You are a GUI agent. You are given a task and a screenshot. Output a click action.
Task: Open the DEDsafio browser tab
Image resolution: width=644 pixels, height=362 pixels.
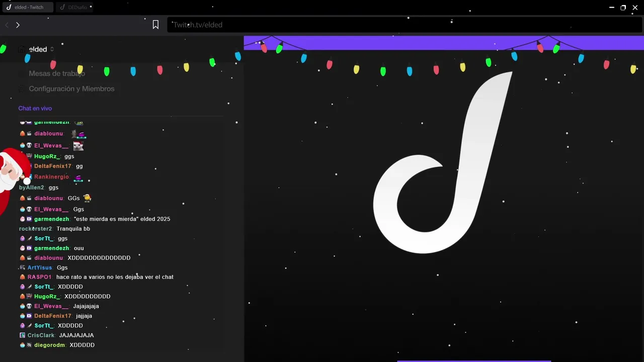(x=74, y=7)
